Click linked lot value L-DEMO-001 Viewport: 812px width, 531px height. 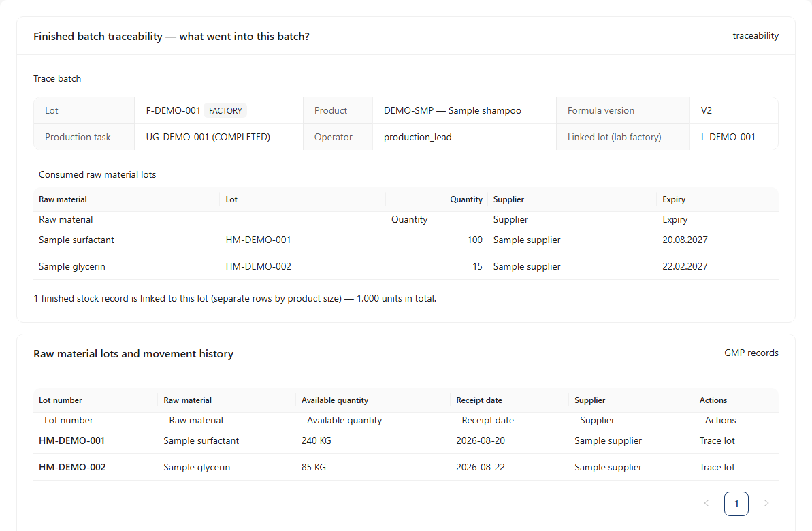tap(728, 138)
